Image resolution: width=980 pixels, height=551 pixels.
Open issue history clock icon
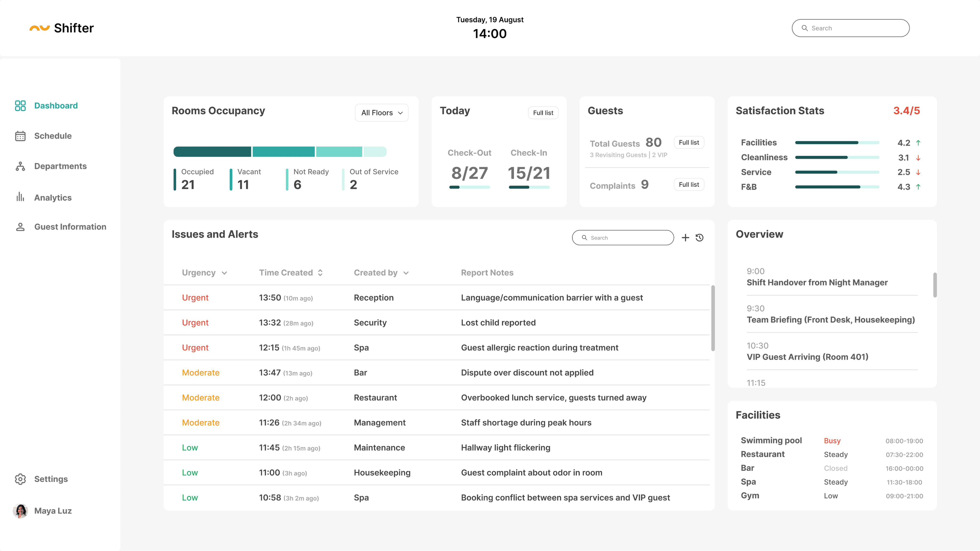pyautogui.click(x=700, y=238)
